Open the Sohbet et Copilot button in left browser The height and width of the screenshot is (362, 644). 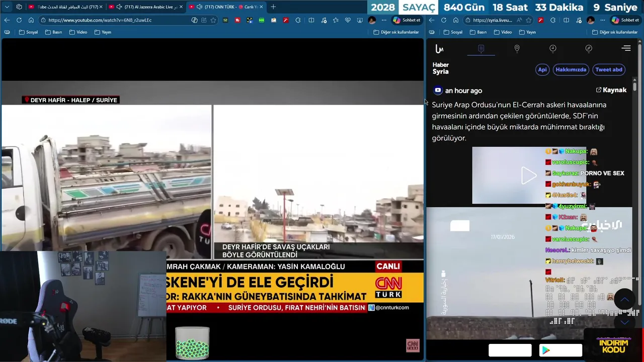407,20
